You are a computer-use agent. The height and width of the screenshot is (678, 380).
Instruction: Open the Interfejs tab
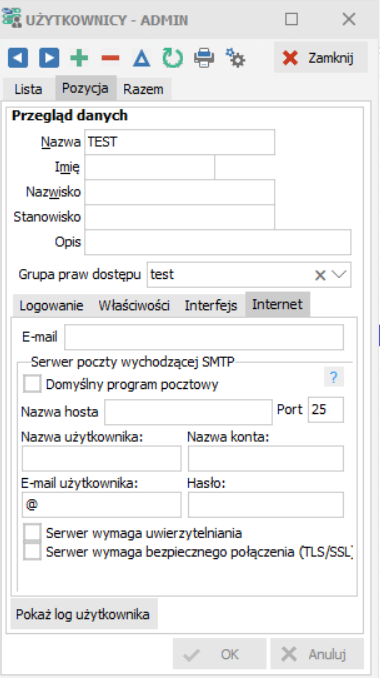coord(211,306)
